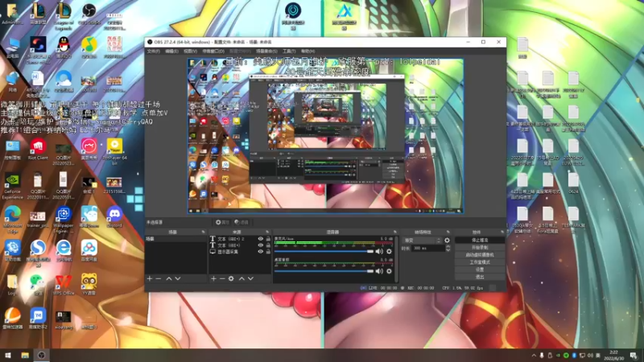Launch Microsoft Edge from the desktop
This screenshot has width=644, height=362.
[x=12, y=220]
